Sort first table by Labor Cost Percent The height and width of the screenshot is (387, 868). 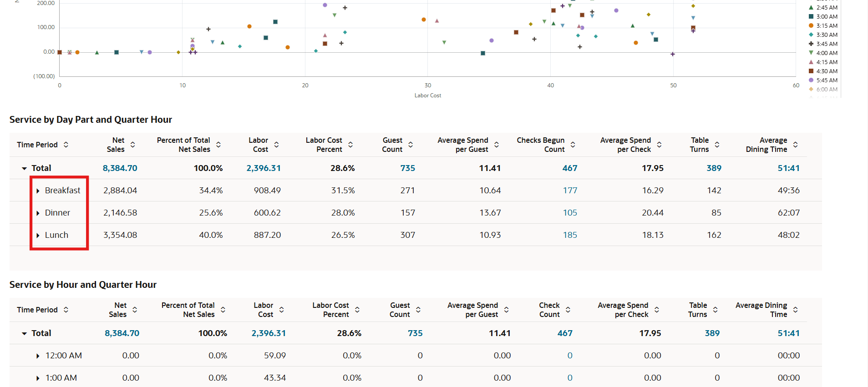350,145
